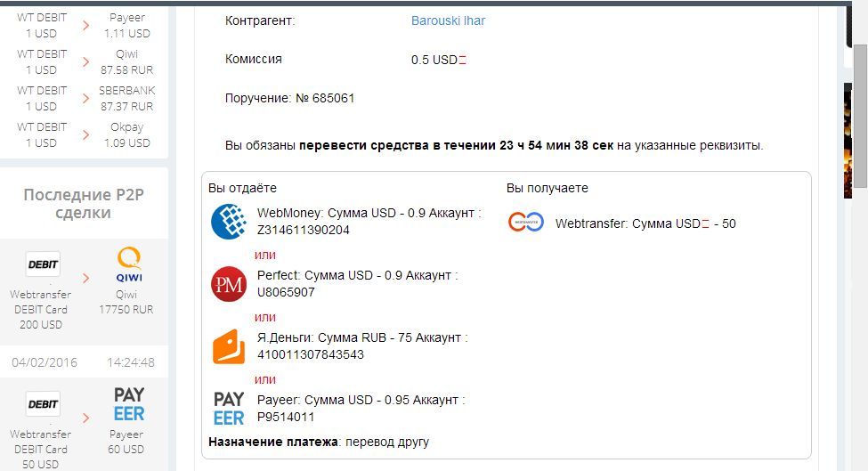Screen dimensions: 868x471
Task: Click the arrow between DEBIT card and QIWI
Action: point(85,278)
